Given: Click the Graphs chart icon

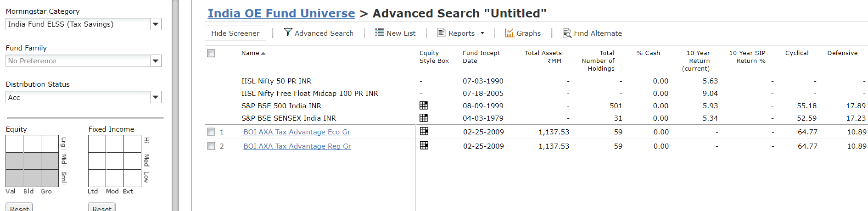Looking at the screenshot, I should click(510, 33).
